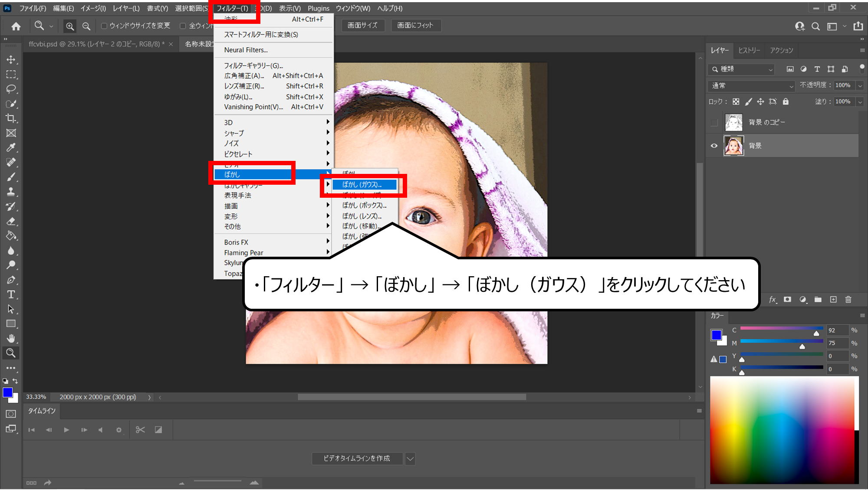Select the Crop tool
The image size is (868, 490).
tap(11, 118)
